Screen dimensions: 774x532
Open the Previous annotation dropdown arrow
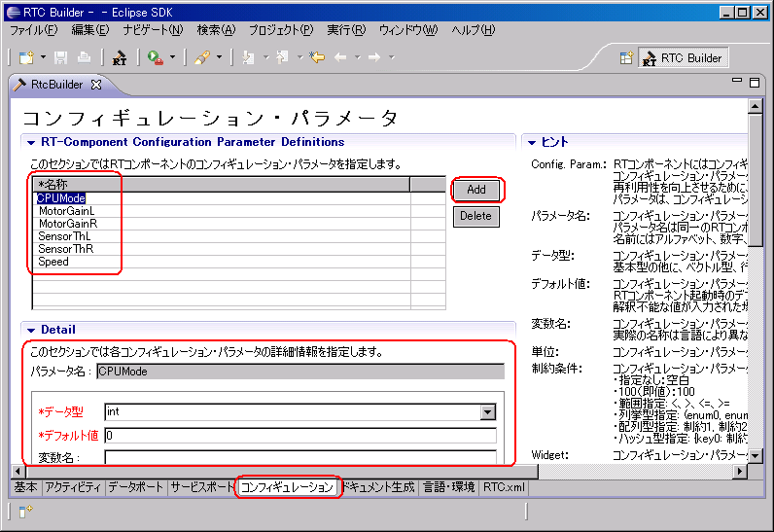point(299,57)
